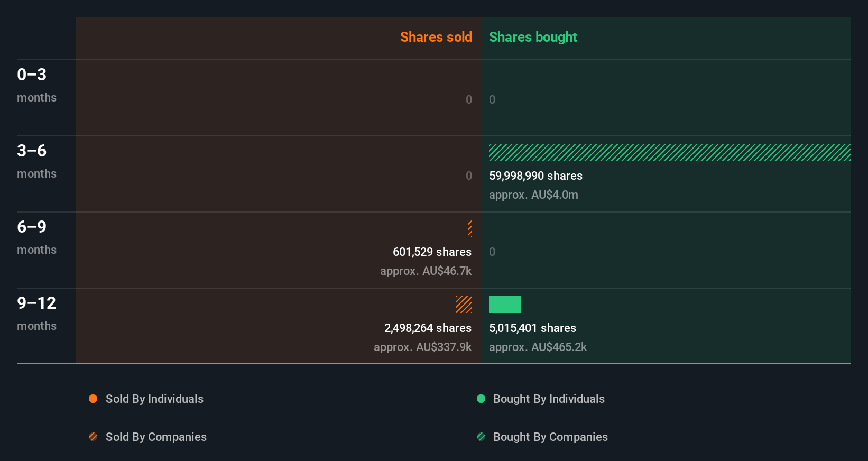Select the 3–6 months row label
Image resolution: width=868 pixels, height=461 pixels.
pos(36,161)
